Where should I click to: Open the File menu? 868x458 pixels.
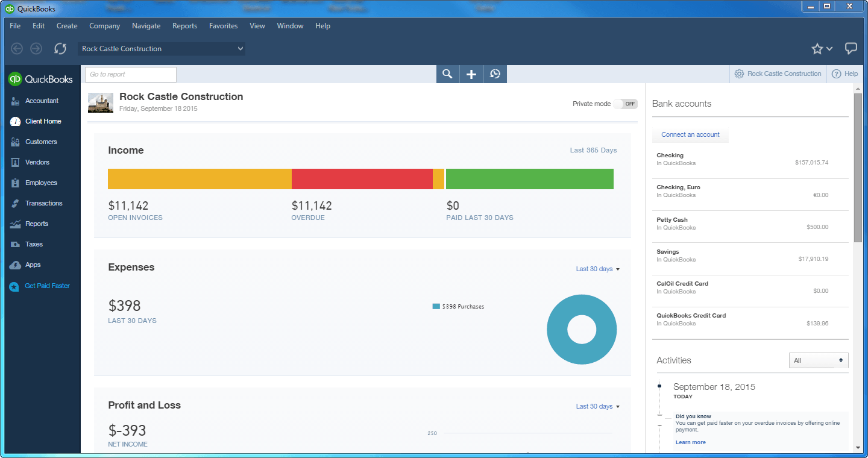(15, 26)
